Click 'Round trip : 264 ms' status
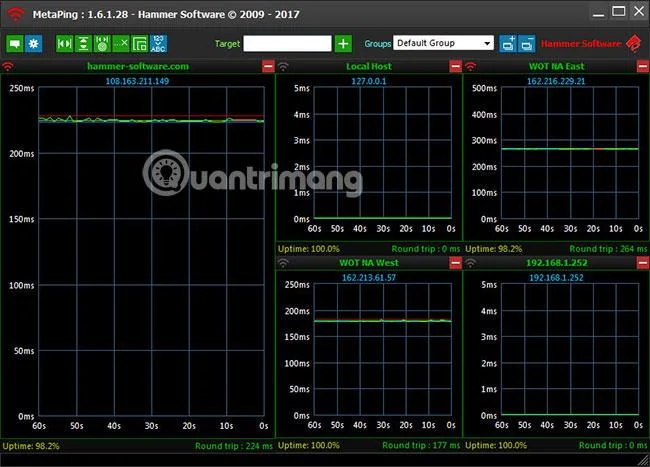650x467 pixels. [608, 249]
